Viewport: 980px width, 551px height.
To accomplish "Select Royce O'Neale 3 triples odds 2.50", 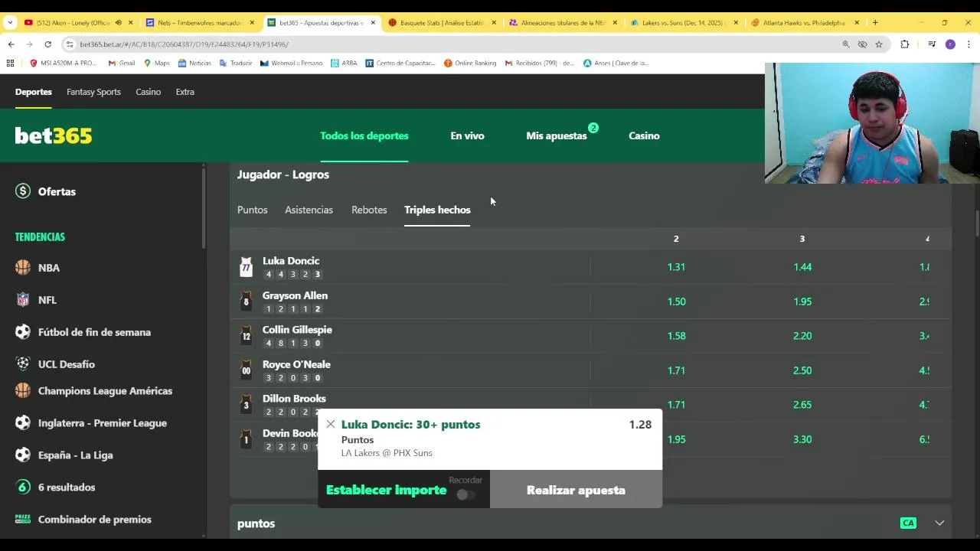I will click(x=802, y=370).
